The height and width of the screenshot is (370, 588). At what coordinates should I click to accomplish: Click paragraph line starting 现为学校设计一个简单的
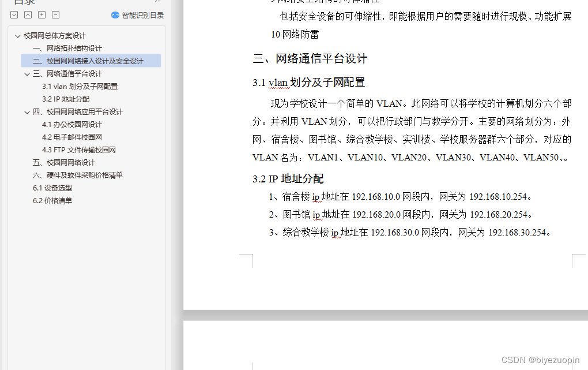(x=421, y=103)
